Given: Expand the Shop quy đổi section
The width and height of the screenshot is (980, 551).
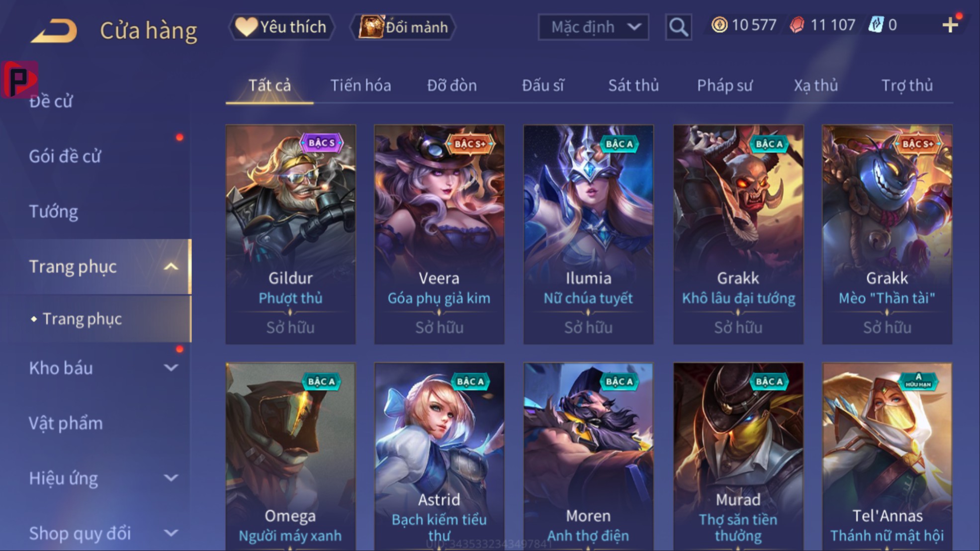Looking at the screenshot, I should pyautogui.click(x=171, y=533).
